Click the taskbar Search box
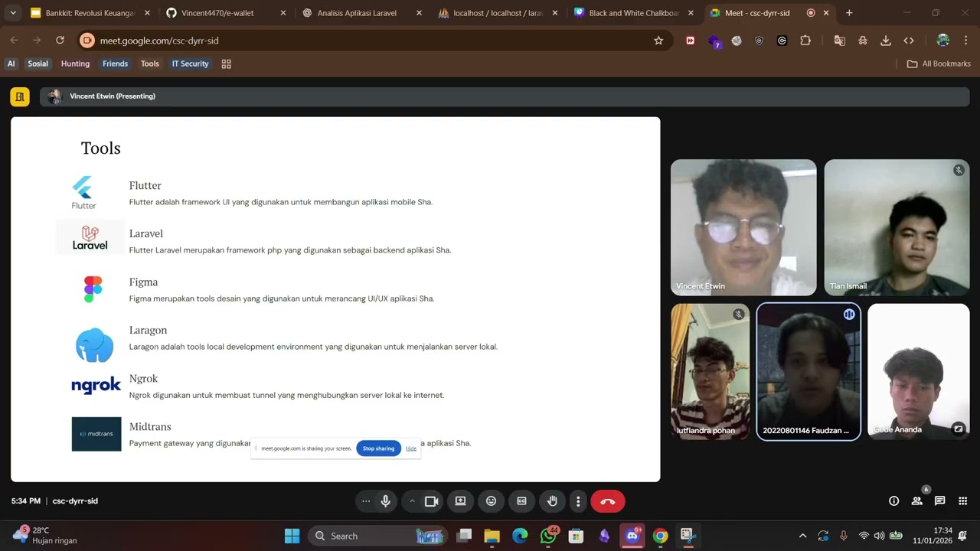This screenshot has height=551, width=980. tap(378, 536)
